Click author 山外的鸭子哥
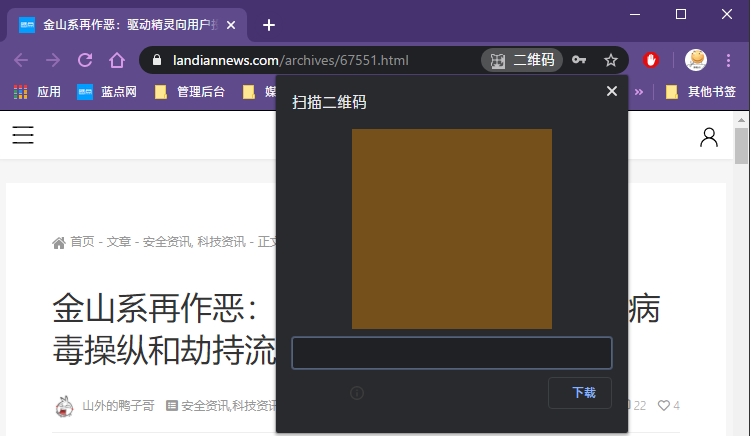 [118, 406]
